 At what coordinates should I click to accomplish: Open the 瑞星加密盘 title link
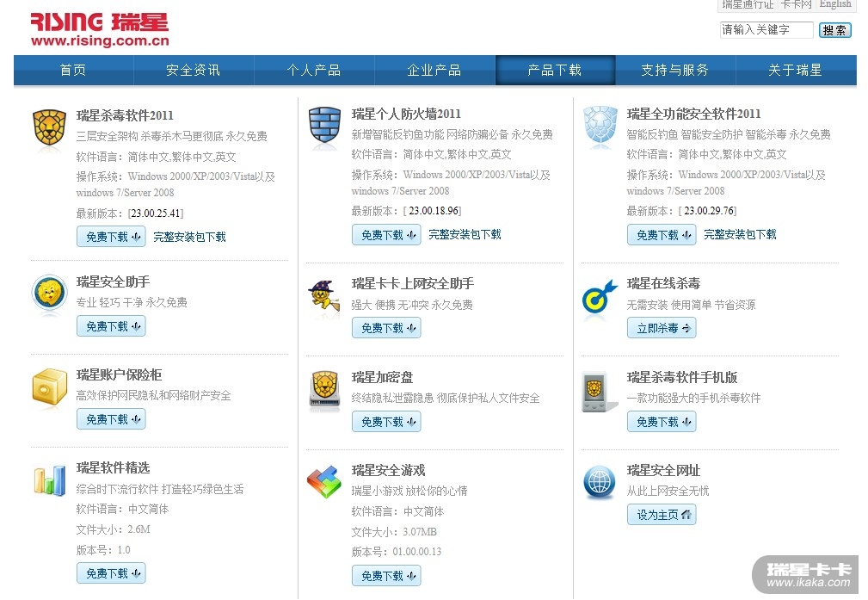[382, 377]
